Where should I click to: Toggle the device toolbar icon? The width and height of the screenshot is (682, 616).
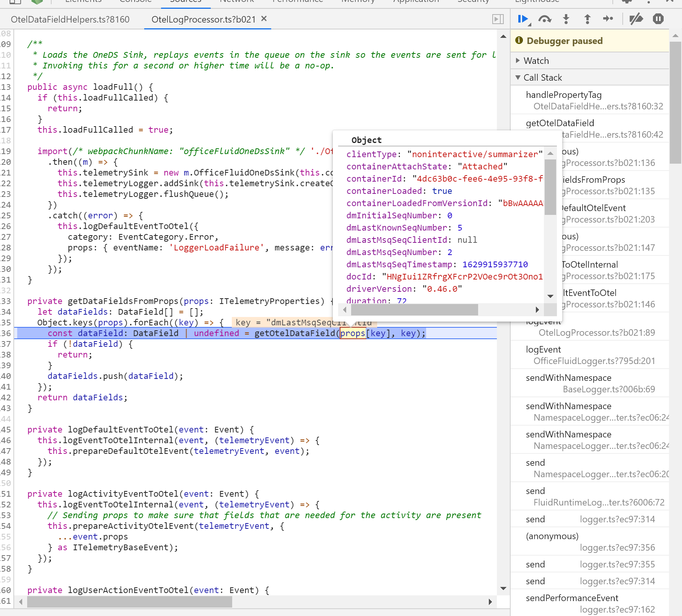(x=15, y=1)
